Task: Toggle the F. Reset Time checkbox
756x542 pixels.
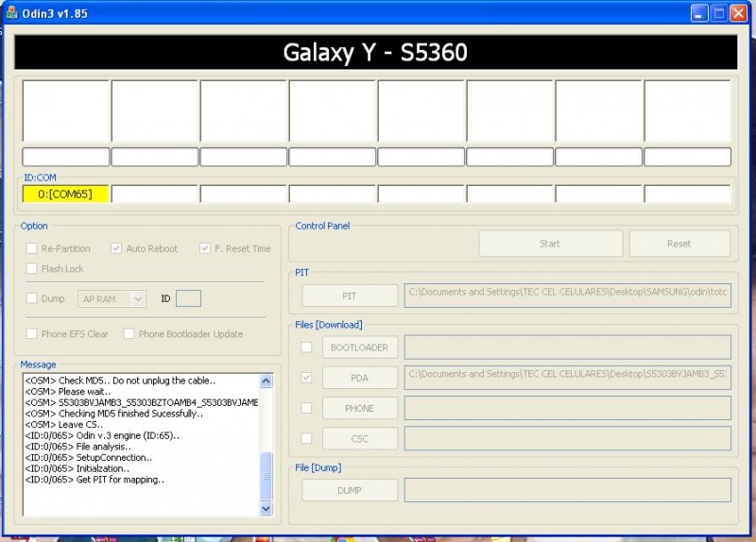Action: point(205,248)
